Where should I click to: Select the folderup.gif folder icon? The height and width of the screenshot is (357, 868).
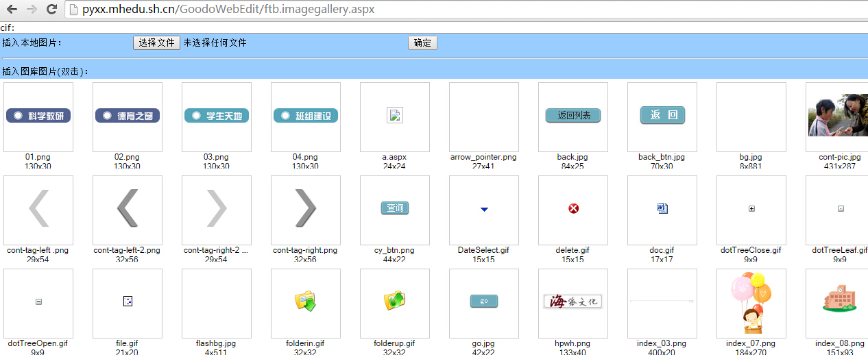pos(394,301)
